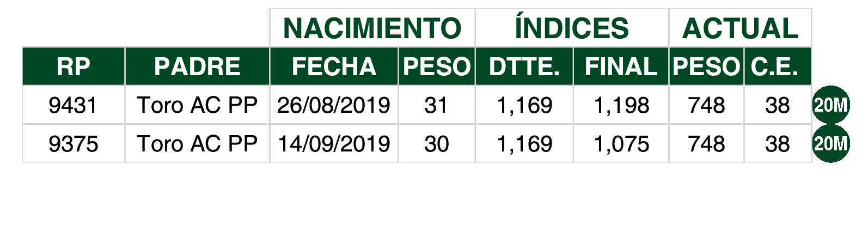The height and width of the screenshot is (225, 868).
Task: Click the PESO header under ACTUAL
Action: pos(706,66)
